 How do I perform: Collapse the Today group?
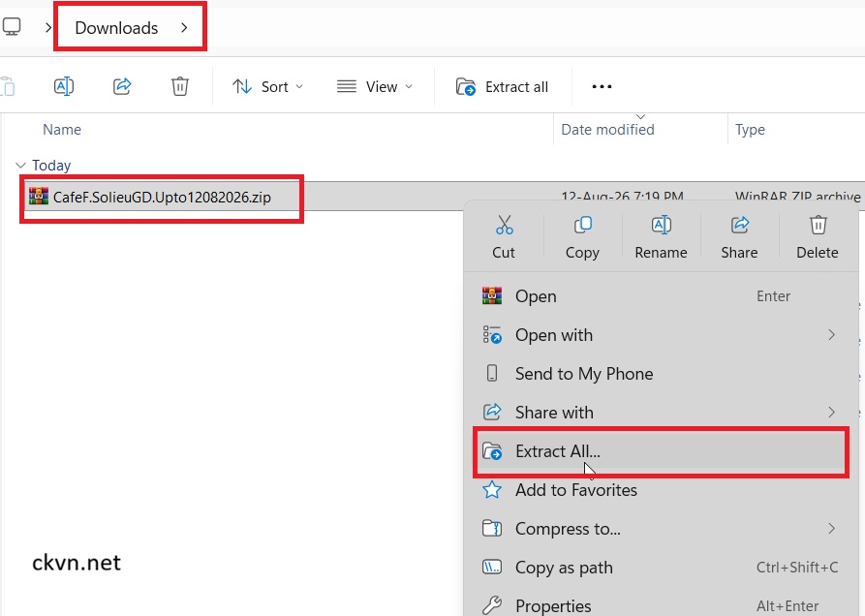pyautogui.click(x=21, y=165)
